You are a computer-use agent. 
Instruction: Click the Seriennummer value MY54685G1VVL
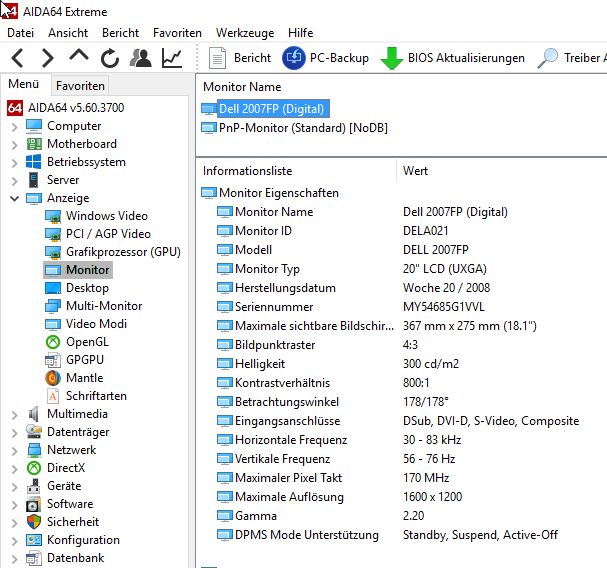pos(444,307)
